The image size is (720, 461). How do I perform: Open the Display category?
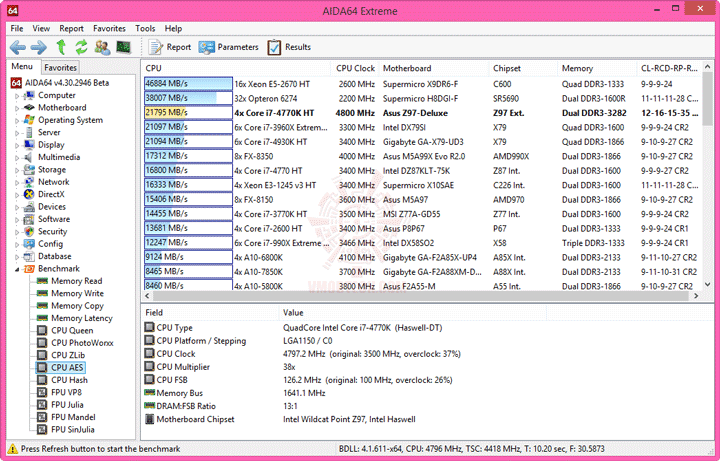[x=51, y=145]
